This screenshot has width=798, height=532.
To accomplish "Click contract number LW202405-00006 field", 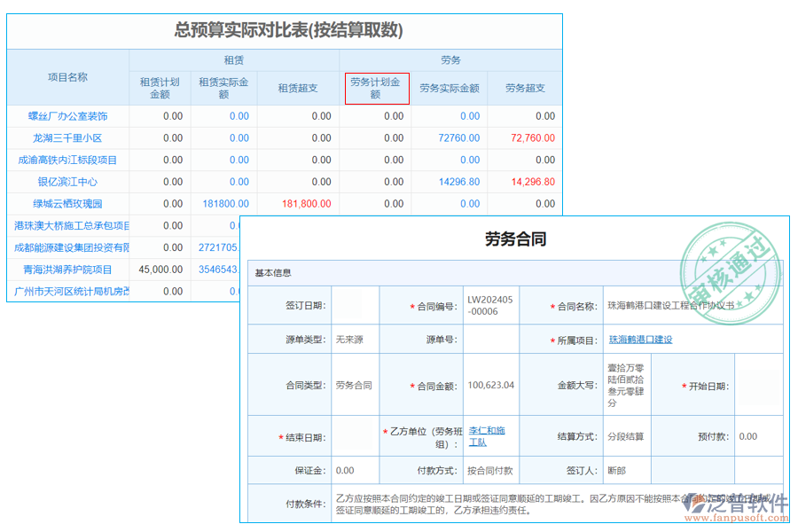I will pos(490,305).
